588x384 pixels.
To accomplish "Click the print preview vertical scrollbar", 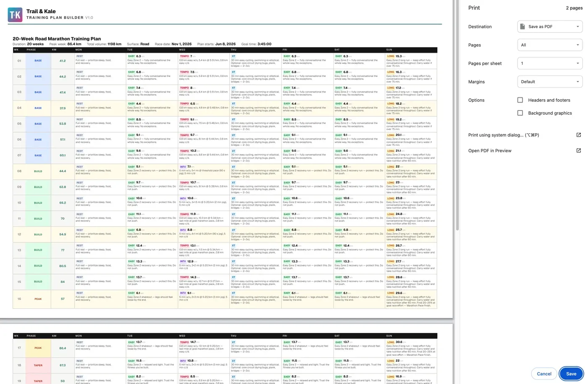I will click(457, 116).
